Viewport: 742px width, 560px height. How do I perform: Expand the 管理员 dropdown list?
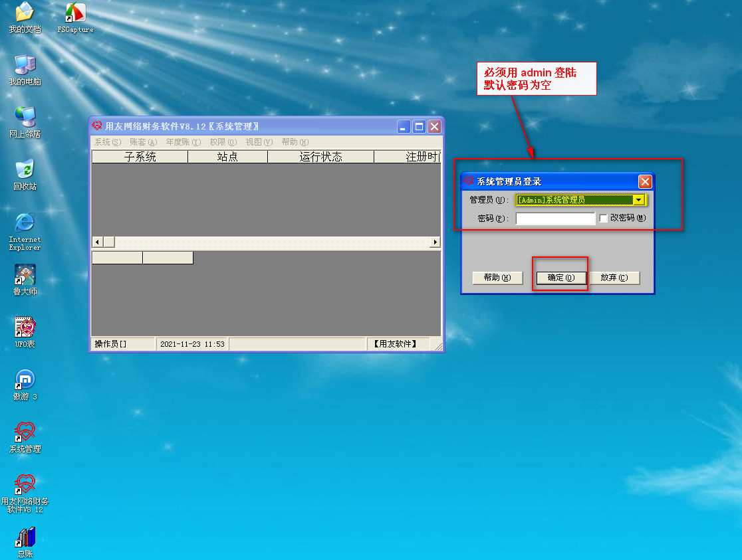pos(639,200)
